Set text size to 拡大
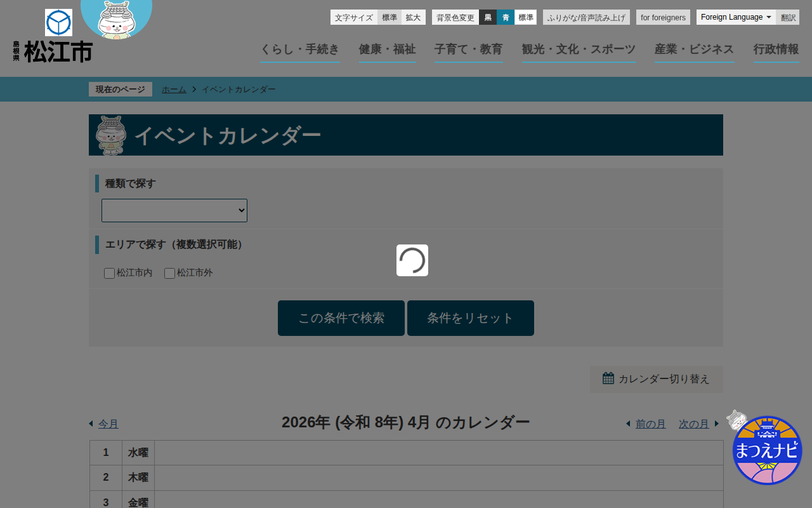 coord(414,17)
